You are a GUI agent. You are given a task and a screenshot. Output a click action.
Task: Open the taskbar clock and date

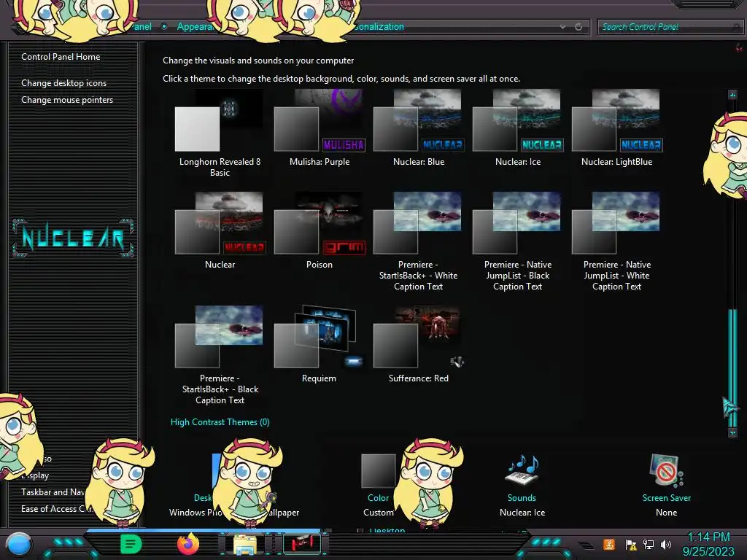click(708, 544)
